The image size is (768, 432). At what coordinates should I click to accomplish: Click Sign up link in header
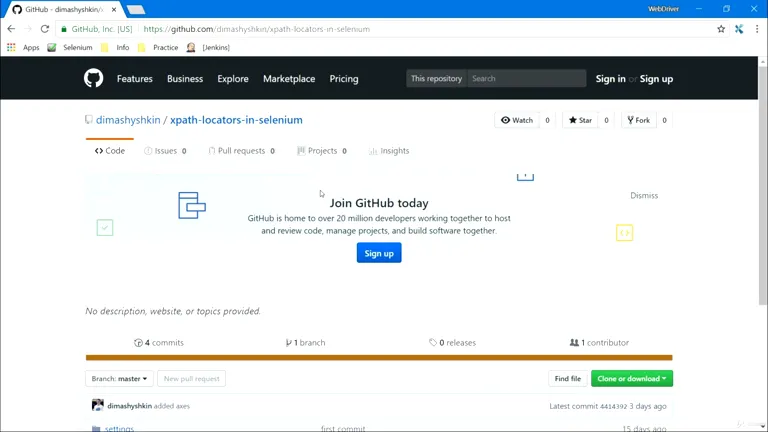[x=656, y=79]
